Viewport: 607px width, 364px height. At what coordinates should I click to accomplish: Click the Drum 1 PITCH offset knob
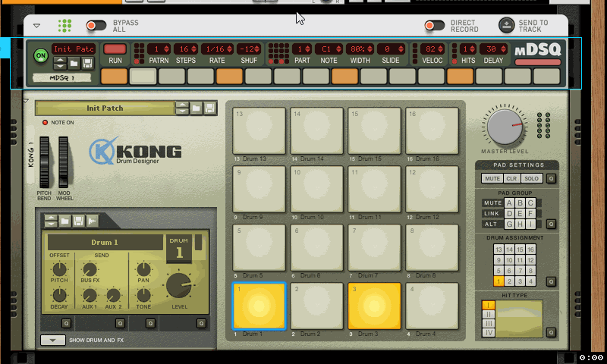(x=59, y=269)
